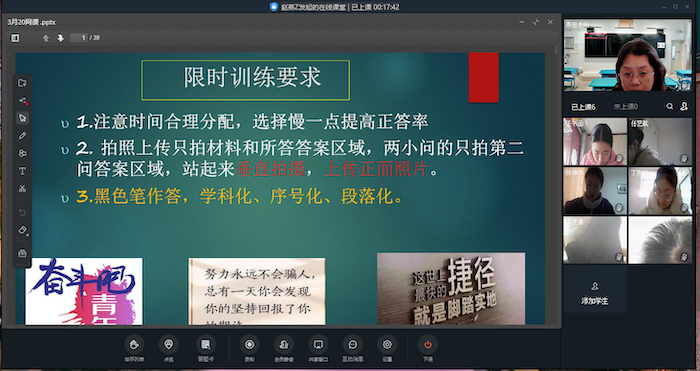Click the 限时训练要求 slide title
This screenshot has height=371, width=700.
coord(252,78)
